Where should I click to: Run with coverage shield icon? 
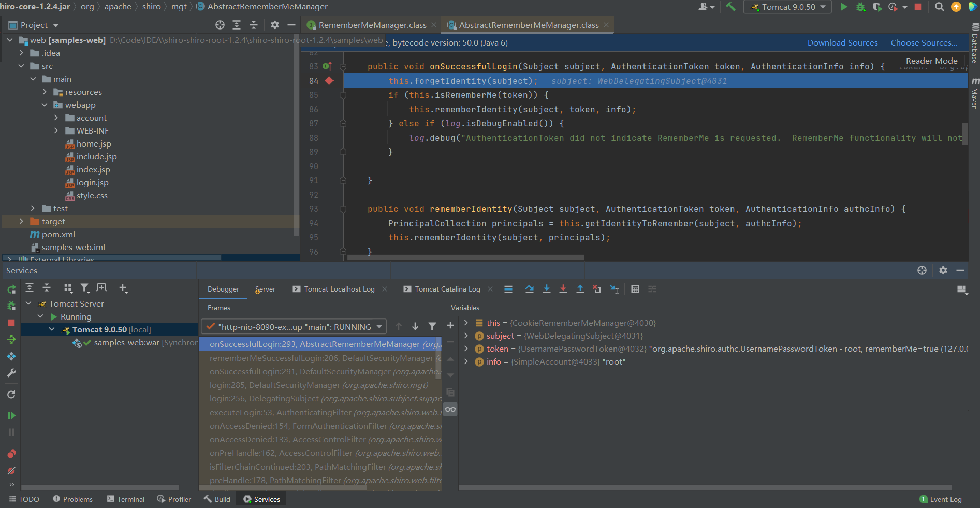click(x=876, y=7)
